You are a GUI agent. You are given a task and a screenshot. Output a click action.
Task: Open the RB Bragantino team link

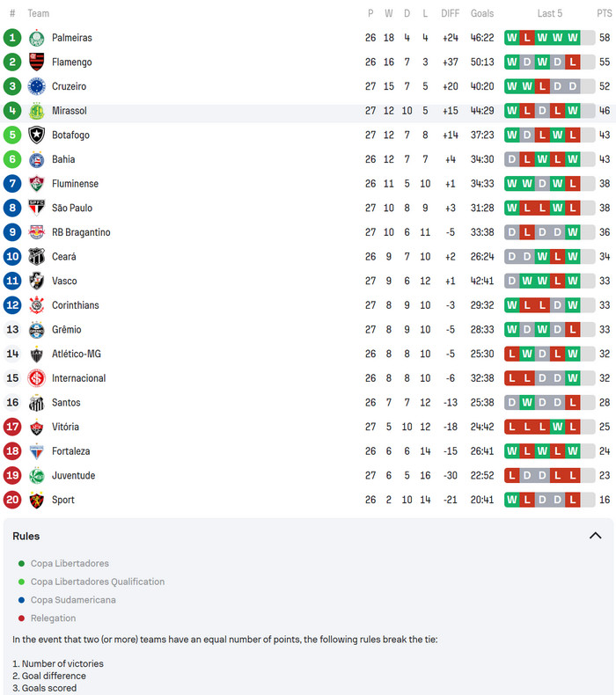[81, 232]
